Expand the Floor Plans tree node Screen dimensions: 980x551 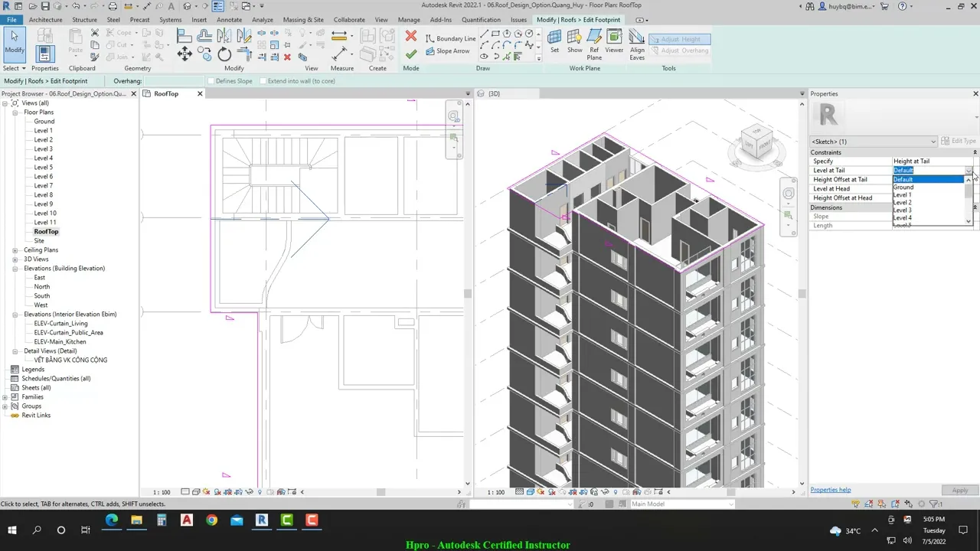tap(15, 112)
